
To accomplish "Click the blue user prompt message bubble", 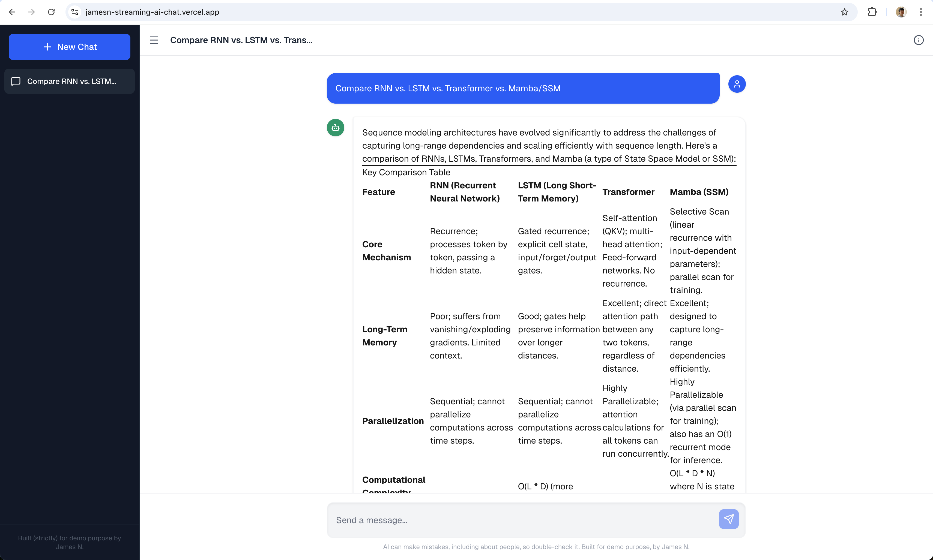I will coord(523,88).
